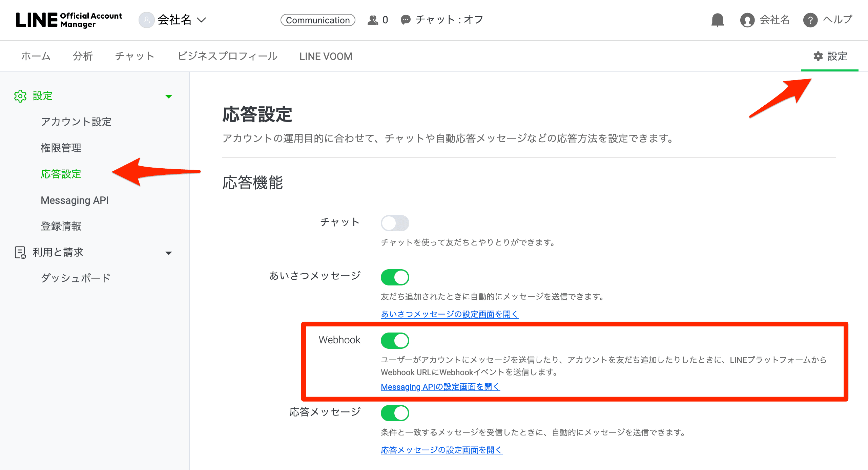
Task: Turn off the Webhook toggle
Action: 395,341
